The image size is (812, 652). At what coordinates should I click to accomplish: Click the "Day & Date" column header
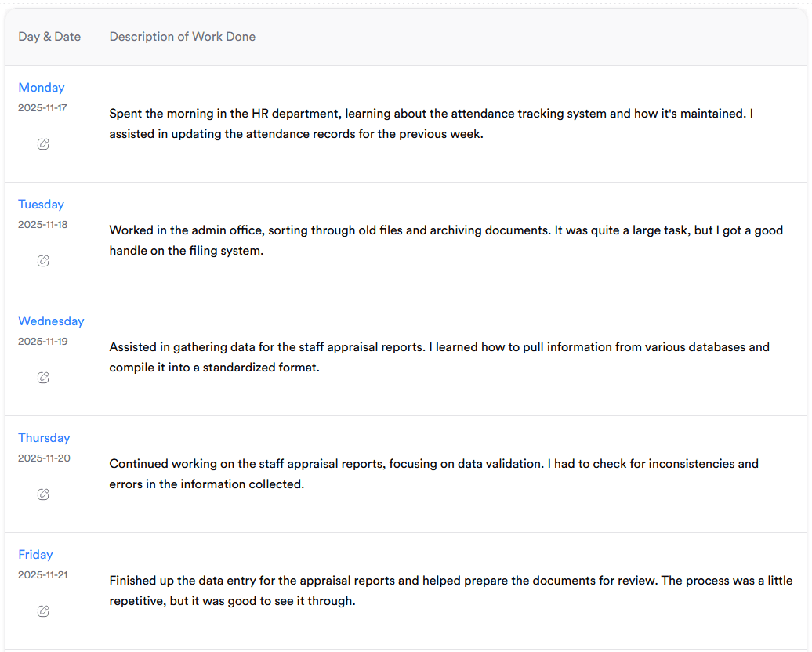tap(49, 37)
